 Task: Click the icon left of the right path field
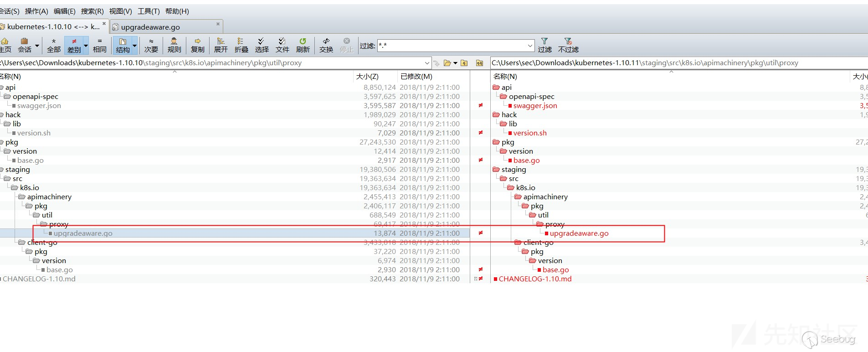pos(479,63)
